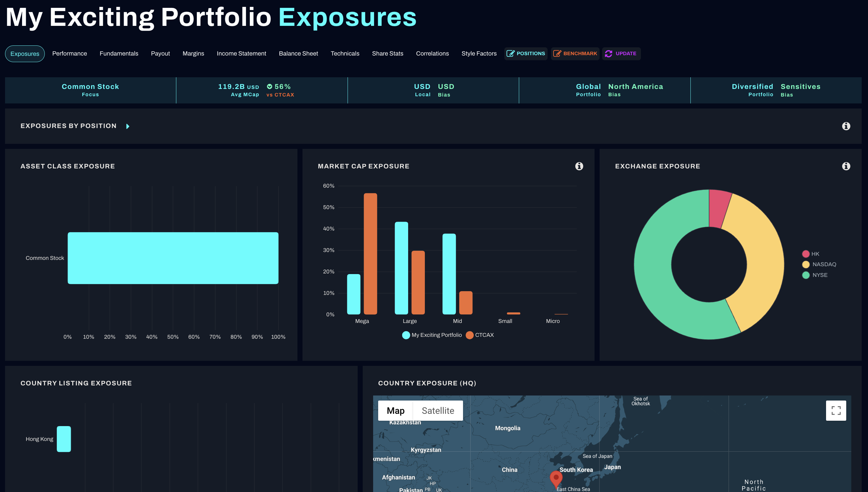The height and width of the screenshot is (492, 868).
Task: Open the Correlations tab
Action: 432,53
